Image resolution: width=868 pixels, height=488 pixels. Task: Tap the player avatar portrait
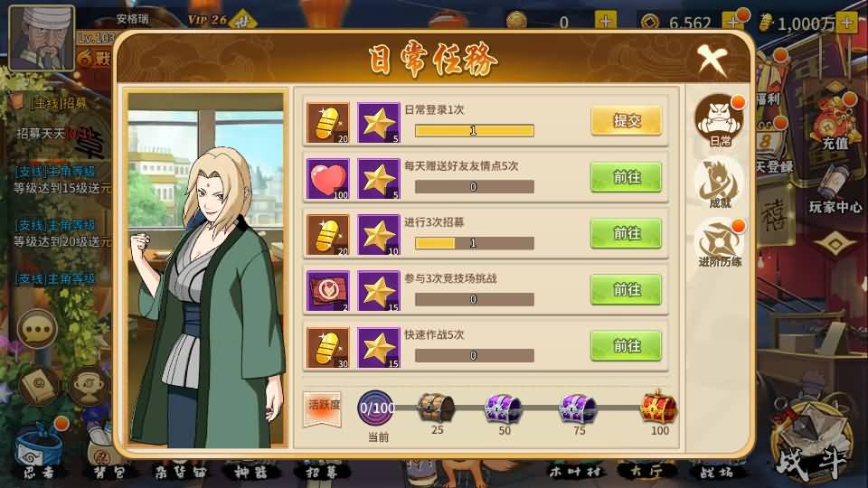(x=42, y=38)
